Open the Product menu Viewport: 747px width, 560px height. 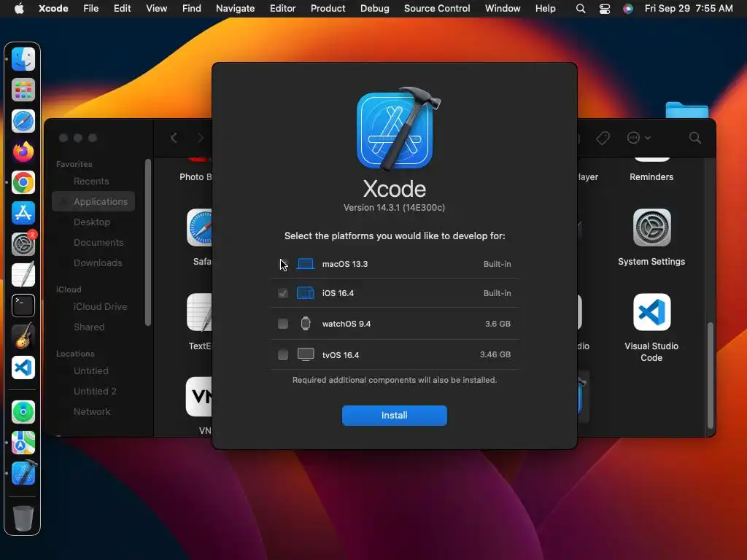(x=328, y=9)
